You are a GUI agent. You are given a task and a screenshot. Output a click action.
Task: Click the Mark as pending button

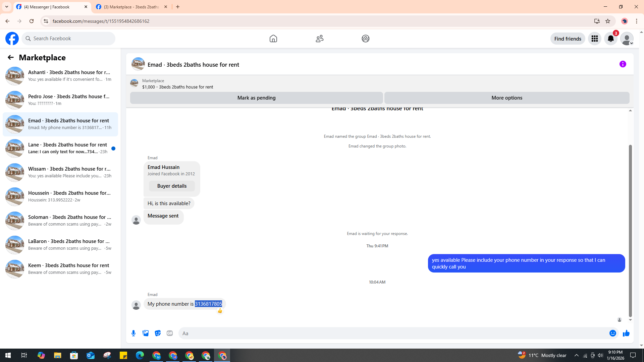pyautogui.click(x=256, y=98)
